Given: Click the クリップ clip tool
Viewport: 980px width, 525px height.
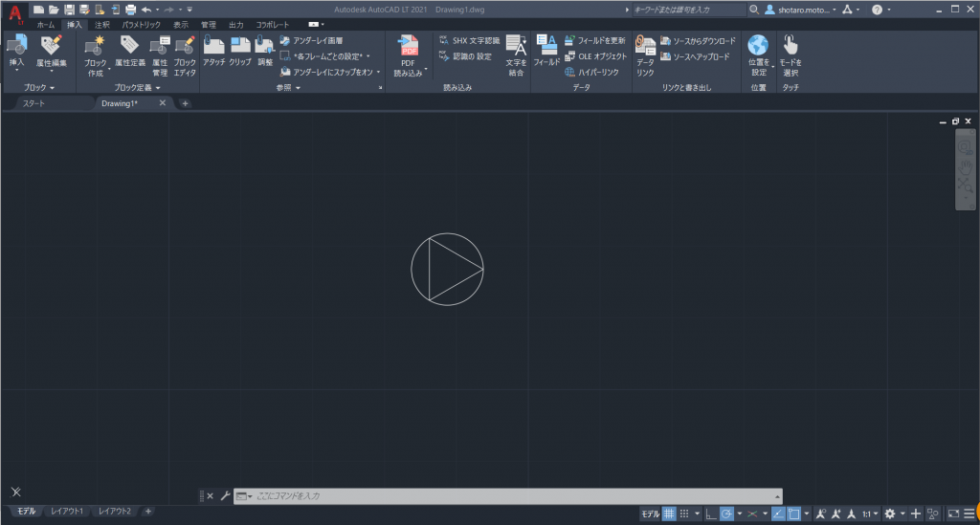Looking at the screenshot, I should click(x=240, y=52).
